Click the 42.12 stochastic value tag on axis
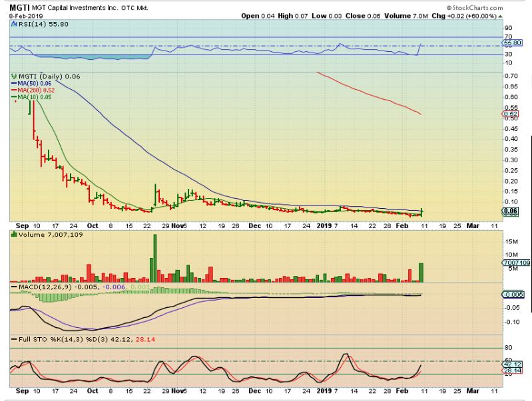 pyautogui.click(x=512, y=364)
